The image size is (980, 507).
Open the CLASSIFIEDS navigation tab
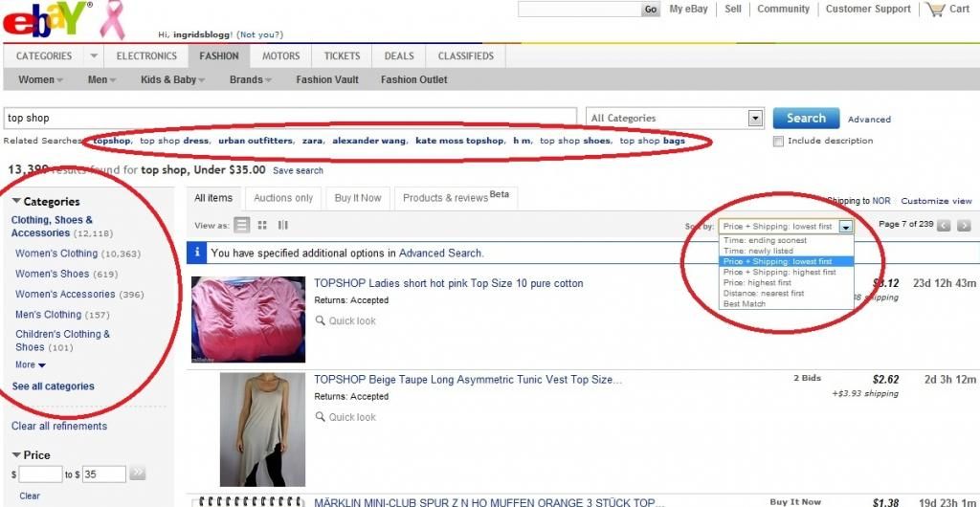coord(466,55)
